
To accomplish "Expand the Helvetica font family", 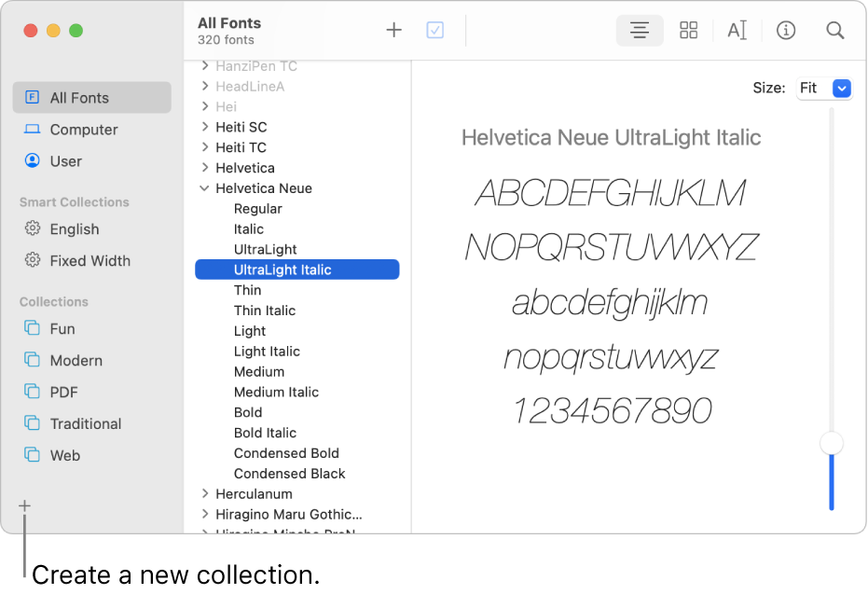I will [x=205, y=168].
